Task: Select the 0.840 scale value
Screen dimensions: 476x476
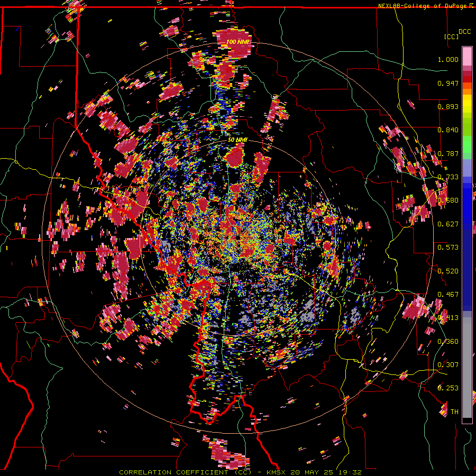Action: click(448, 130)
